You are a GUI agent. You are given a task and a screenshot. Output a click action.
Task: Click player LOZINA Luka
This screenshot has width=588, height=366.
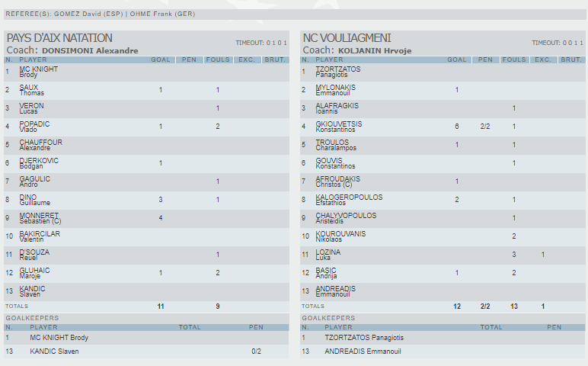(328, 255)
